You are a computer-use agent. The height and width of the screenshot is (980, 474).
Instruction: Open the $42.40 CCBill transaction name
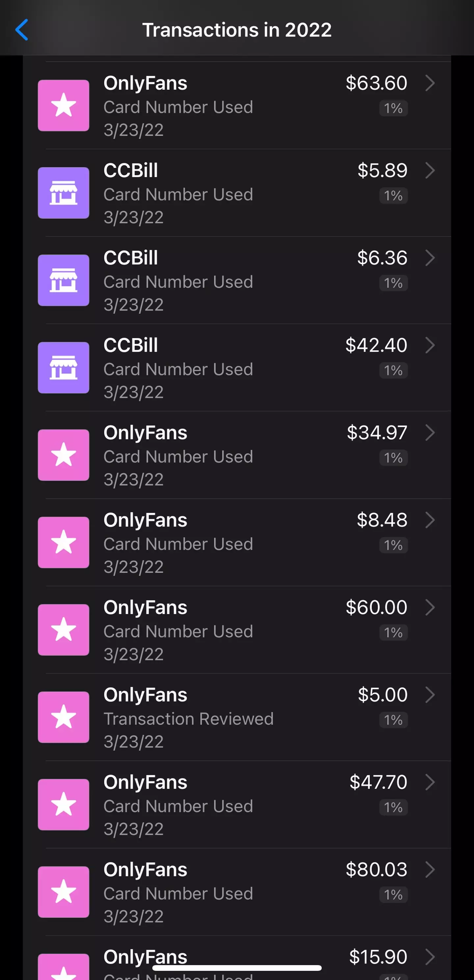pyautogui.click(x=130, y=345)
